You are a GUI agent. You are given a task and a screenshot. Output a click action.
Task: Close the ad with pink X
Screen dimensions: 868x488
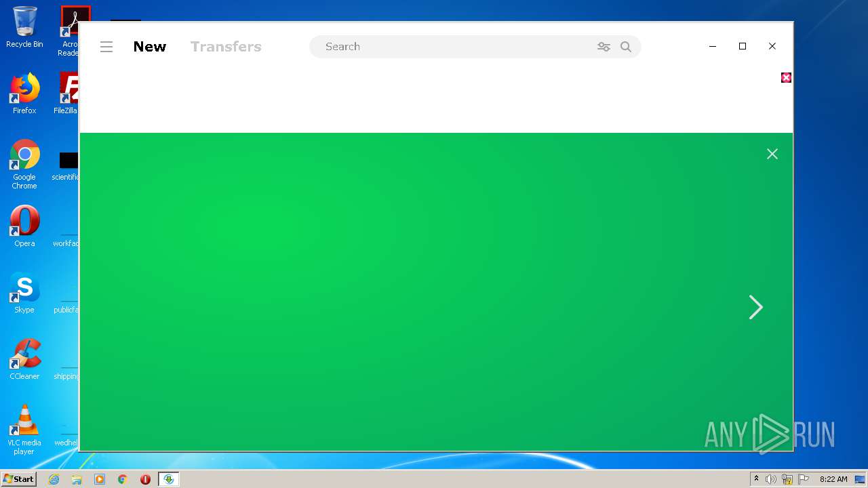tap(786, 78)
